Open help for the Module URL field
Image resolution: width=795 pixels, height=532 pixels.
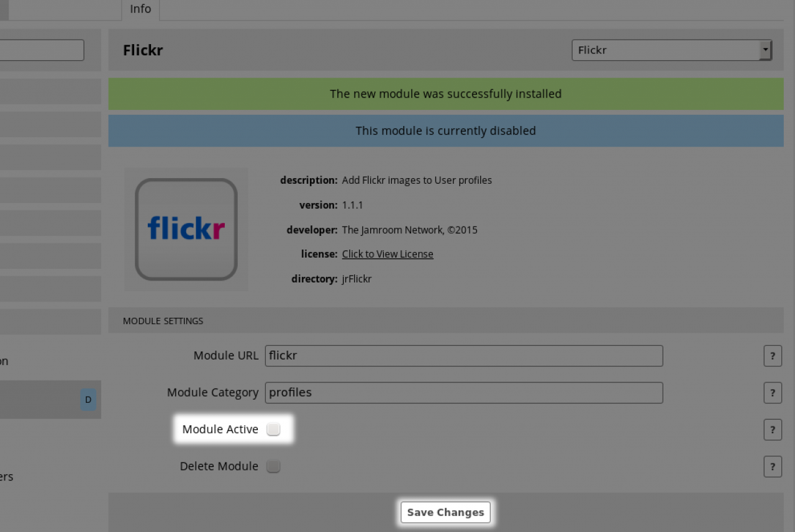coord(773,356)
